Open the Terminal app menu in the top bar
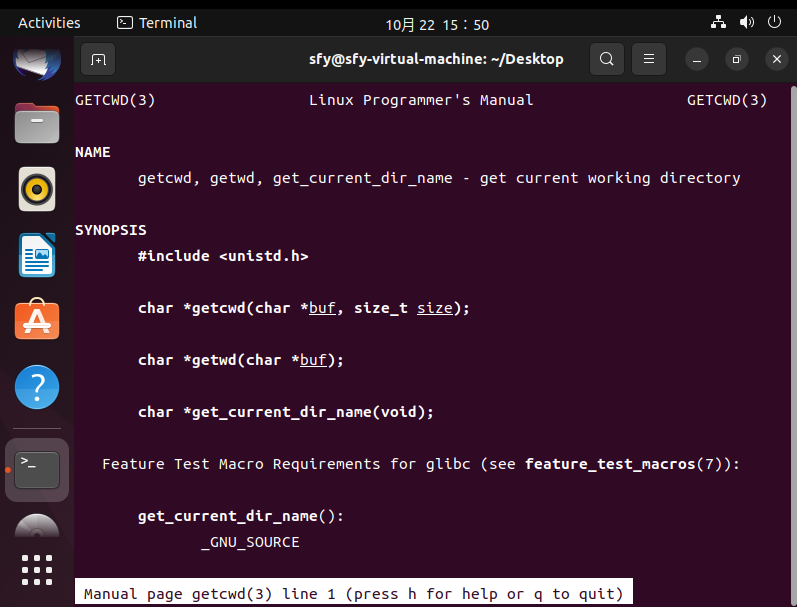This screenshot has width=797, height=607. [x=157, y=23]
